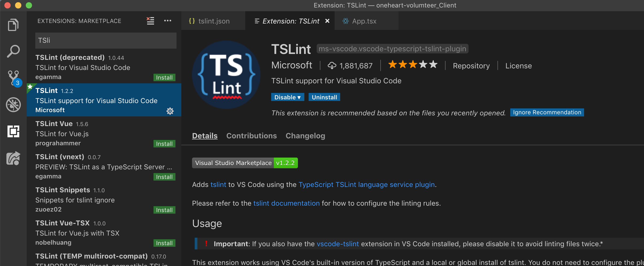
Task: Open the Live Share icon in activity bar
Action: click(13, 158)
